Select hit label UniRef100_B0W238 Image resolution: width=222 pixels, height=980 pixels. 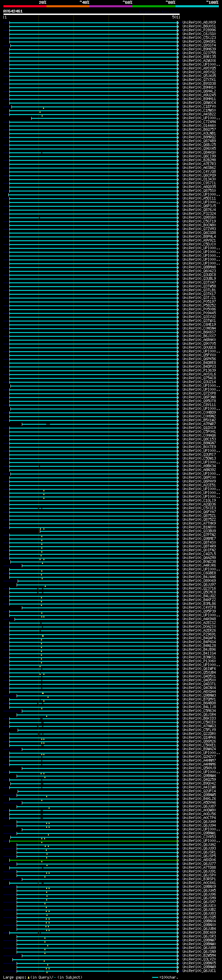199,561
